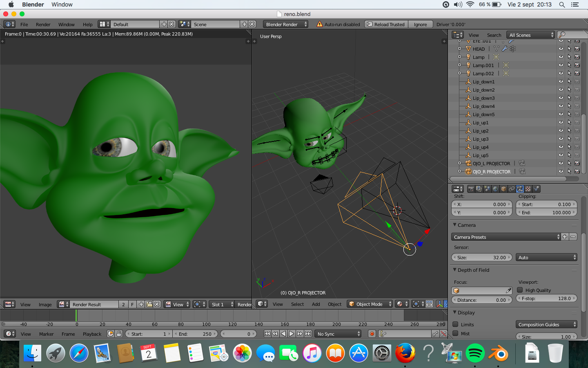
Task: Open the render engine dropdown Blender Render
Action: click(x=286, y=24)
